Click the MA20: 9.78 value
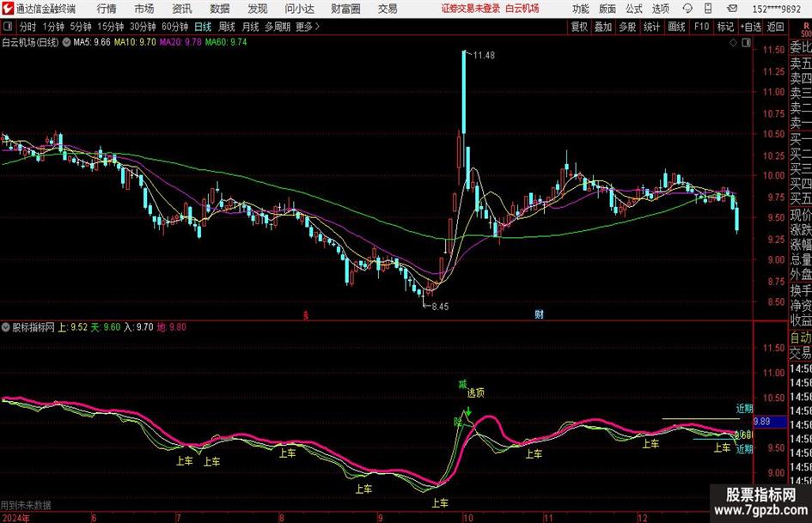Image resolution: width=812 pixels, height=523 pixels. point(180,42)
